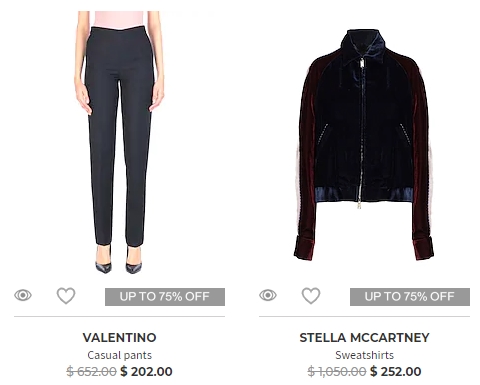Click the 'UP TO 75% OFF' badge under Valentino pants

(165, 297)
